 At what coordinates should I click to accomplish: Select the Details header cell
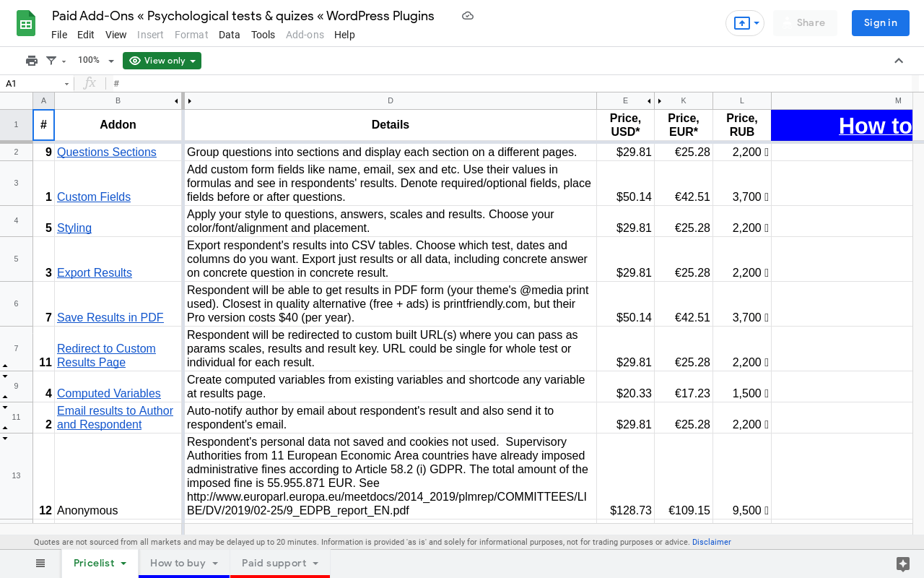click(x=391, y=125)
